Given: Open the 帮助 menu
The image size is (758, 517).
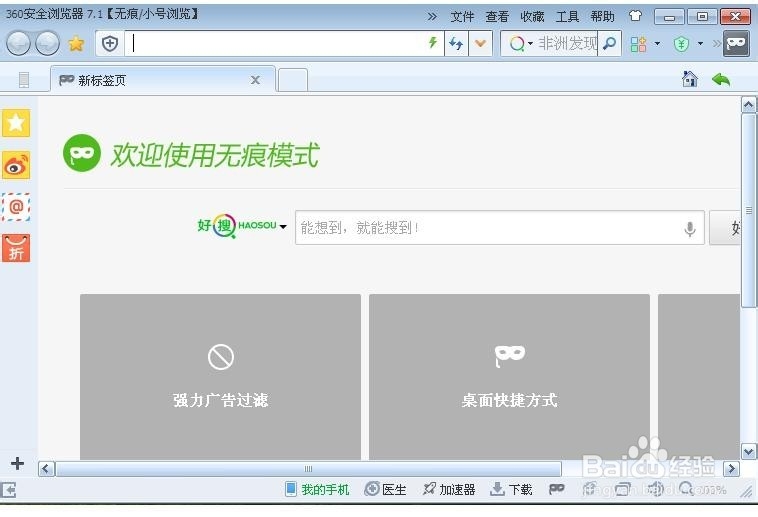Looking at the screenshot, I should click(x=602, y=16).
